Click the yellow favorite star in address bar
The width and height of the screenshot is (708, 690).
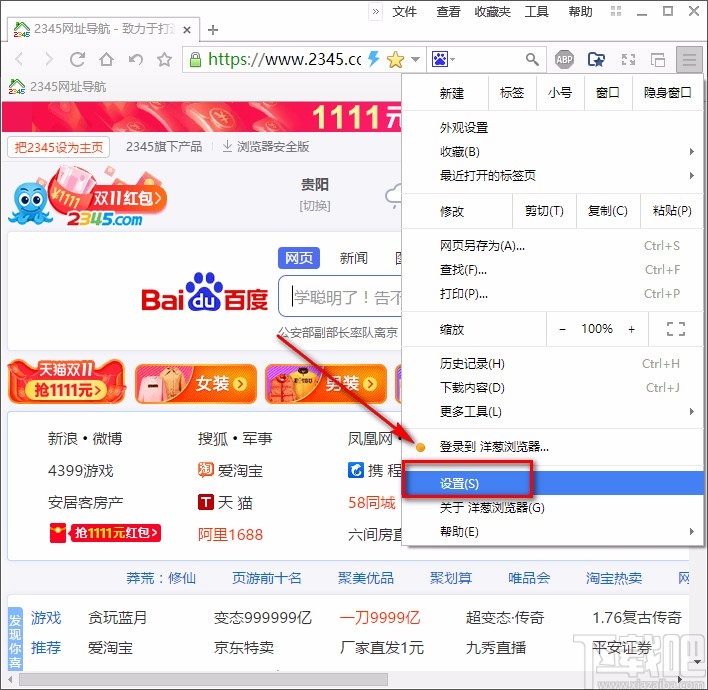pos(395,59)
